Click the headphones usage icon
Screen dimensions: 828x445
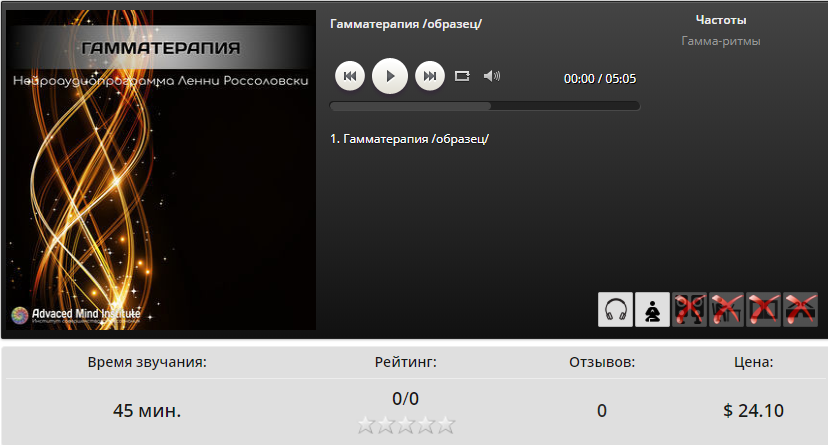pos(615,309)
